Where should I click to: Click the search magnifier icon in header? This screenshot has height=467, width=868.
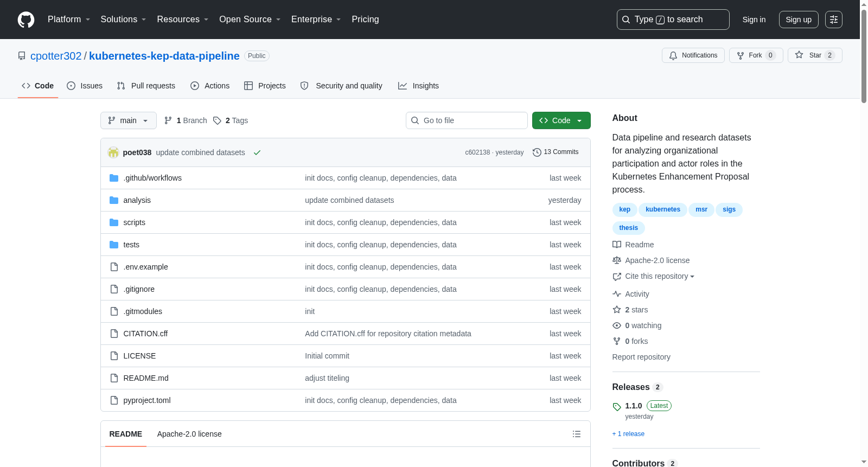626,20
